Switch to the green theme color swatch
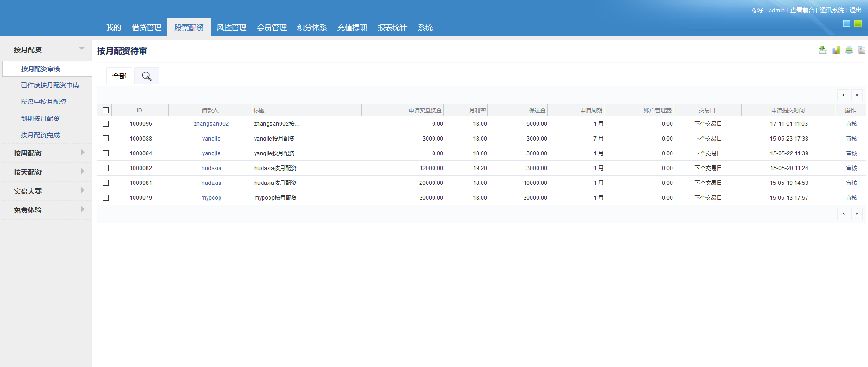The image size is (868, 367). (x=858, y=24)
